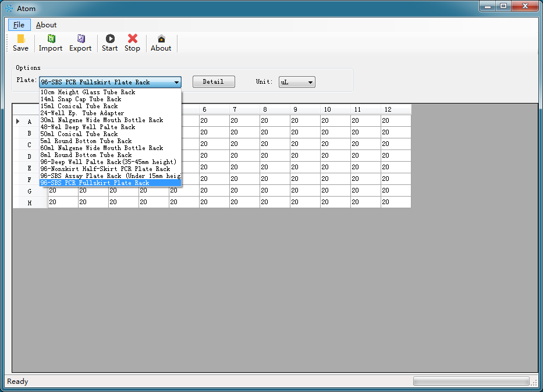Open the About menu

[x=46, y=25]
